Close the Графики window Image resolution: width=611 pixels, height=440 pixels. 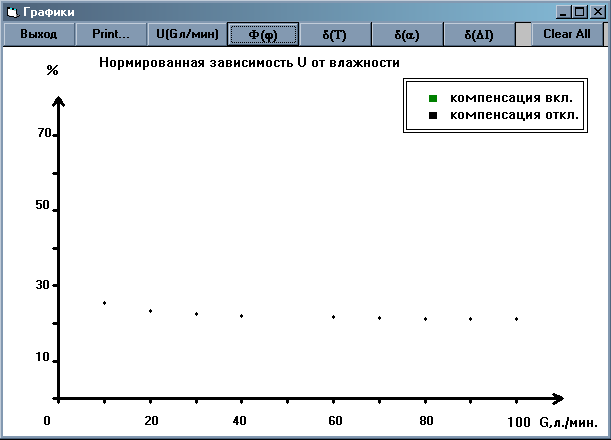(x=597, y=12)
